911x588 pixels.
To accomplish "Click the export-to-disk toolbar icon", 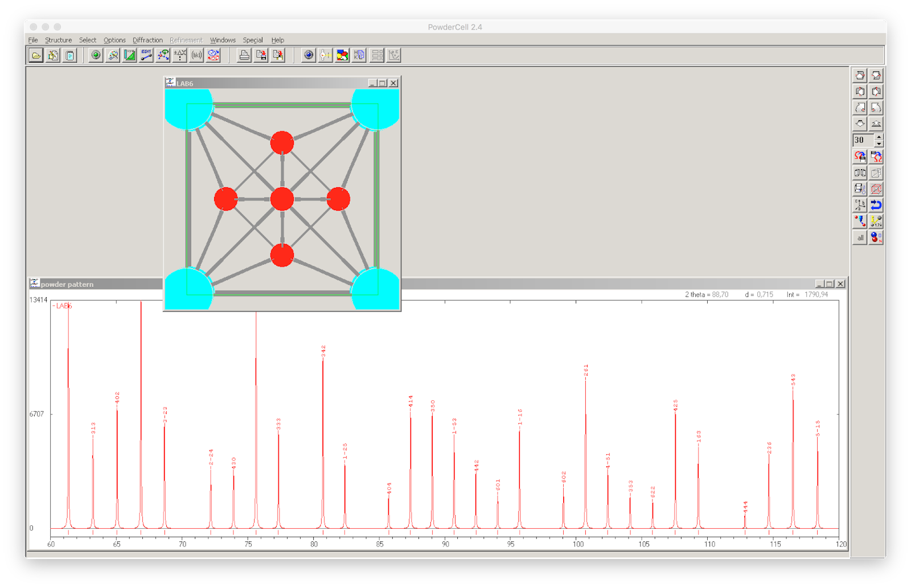I will [261, 55].
